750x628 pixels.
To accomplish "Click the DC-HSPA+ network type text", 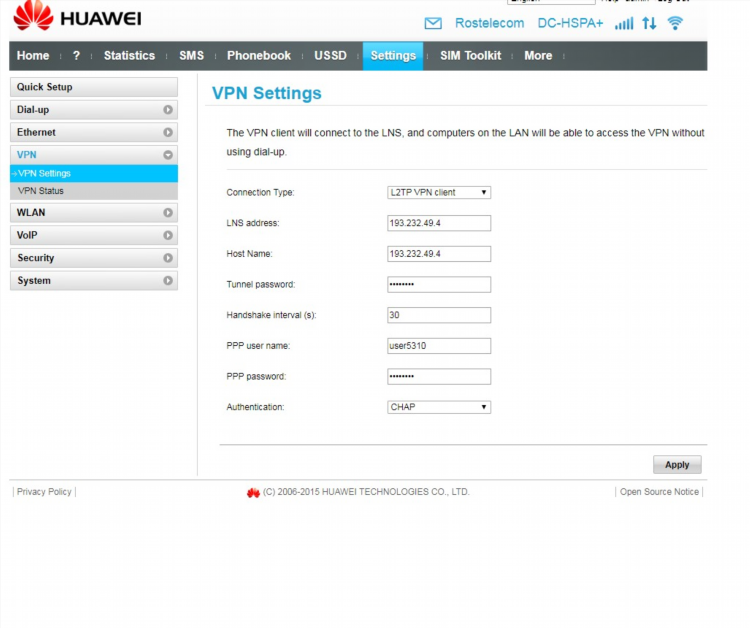I will (x=570, y=23).
